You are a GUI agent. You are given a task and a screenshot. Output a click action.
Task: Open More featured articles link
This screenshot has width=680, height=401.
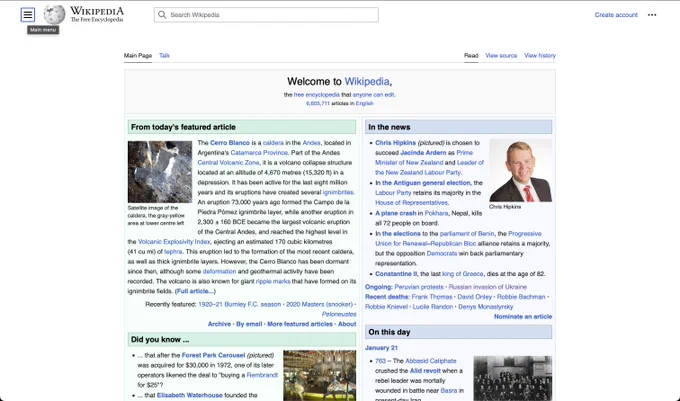coord(300,324)
